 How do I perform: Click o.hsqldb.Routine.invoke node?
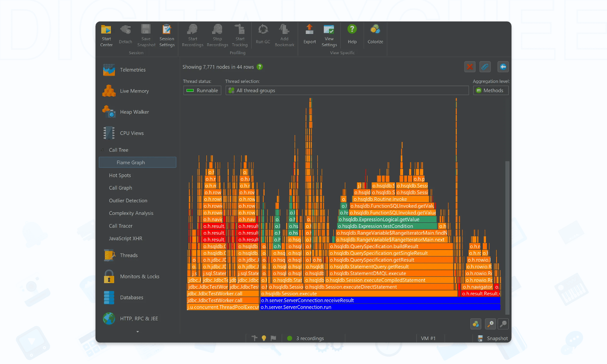coord(391,199)
